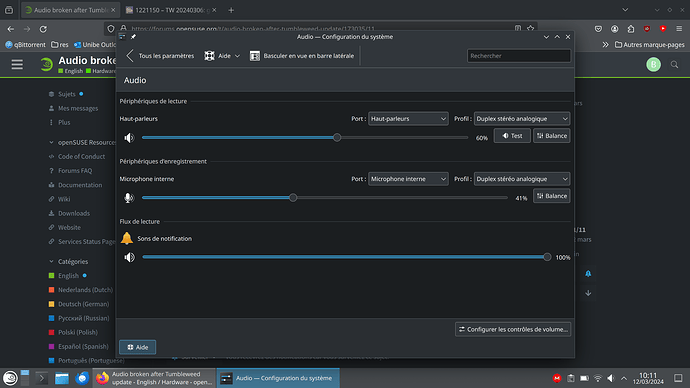Click the forum search magnifier
The image size is (690, 388).
[x=674, y=65]
